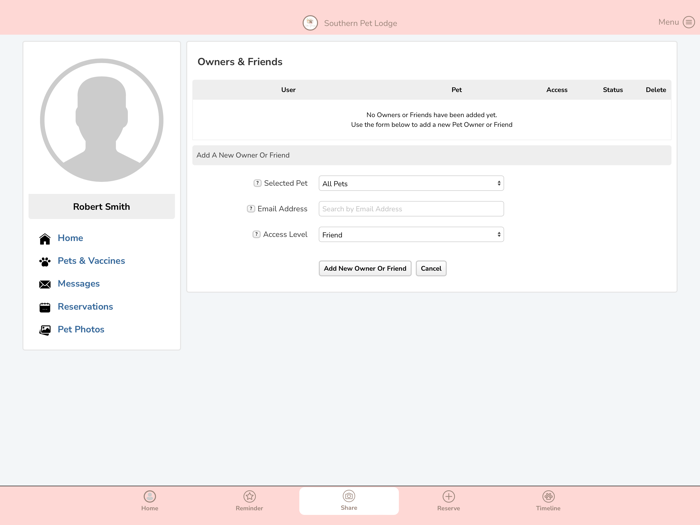The image size is (700, 525).
Task: Click the paw icon beside Pets & Vaccines
Action: 45,262
